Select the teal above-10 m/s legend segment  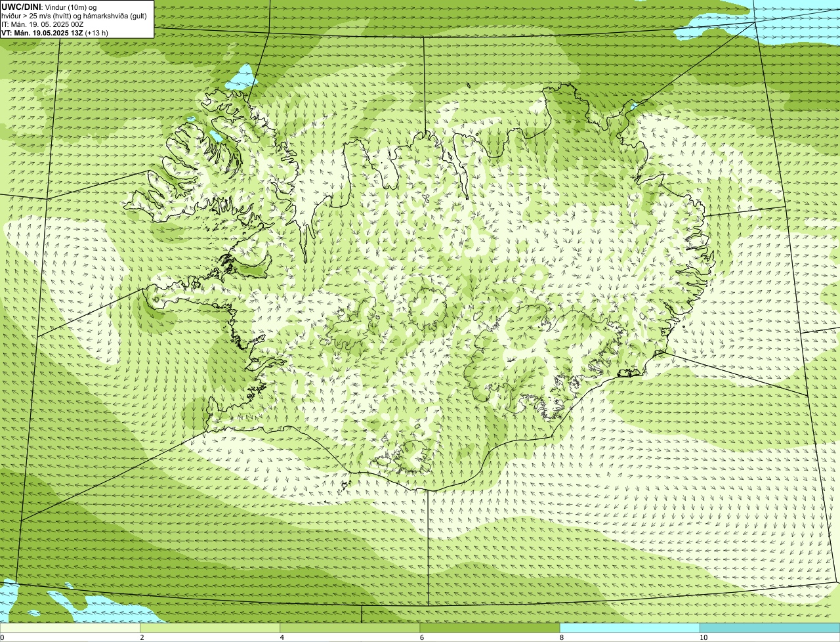(770, 628)
